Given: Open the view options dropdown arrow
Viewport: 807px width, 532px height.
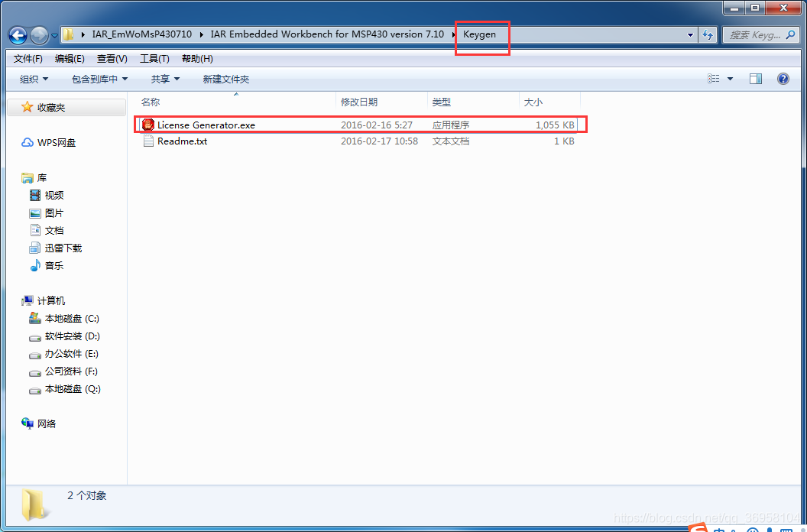Looking at the screenshot, I should tap(730, 79).
